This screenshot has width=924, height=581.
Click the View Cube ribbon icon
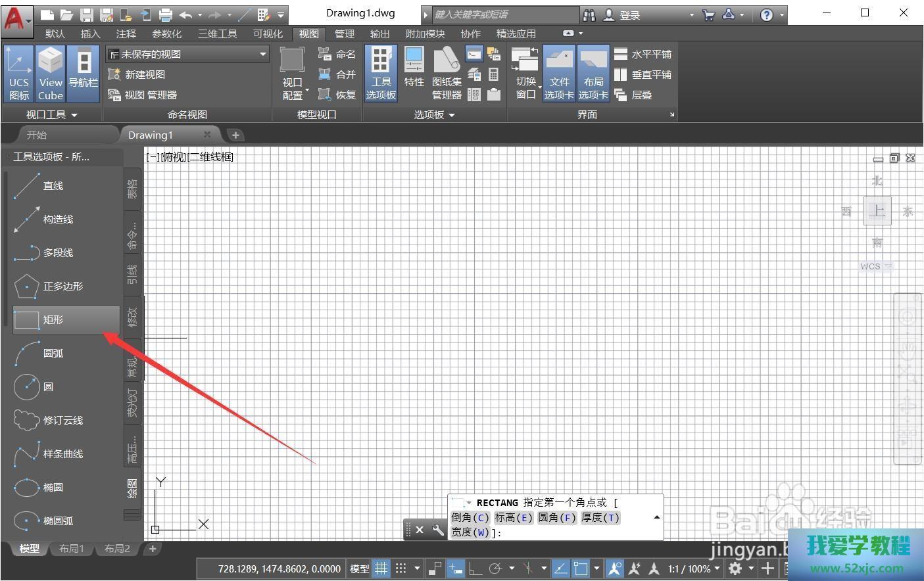pos(51,74)
